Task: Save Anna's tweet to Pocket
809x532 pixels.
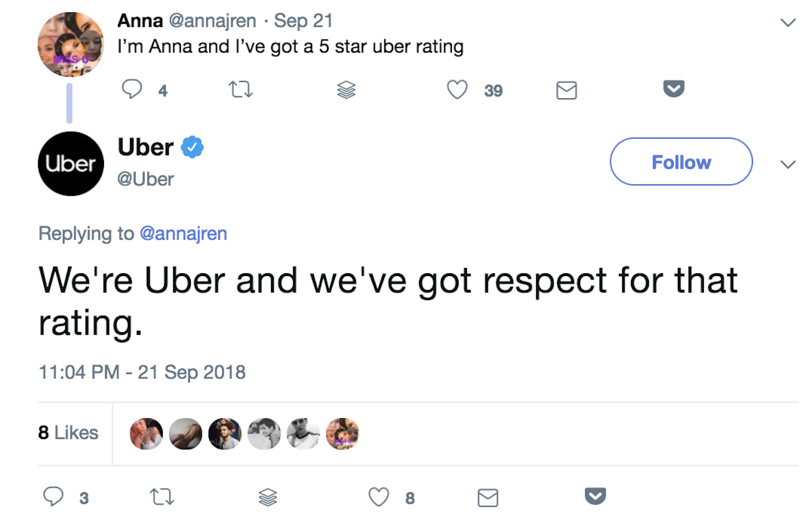Action: 674,88
